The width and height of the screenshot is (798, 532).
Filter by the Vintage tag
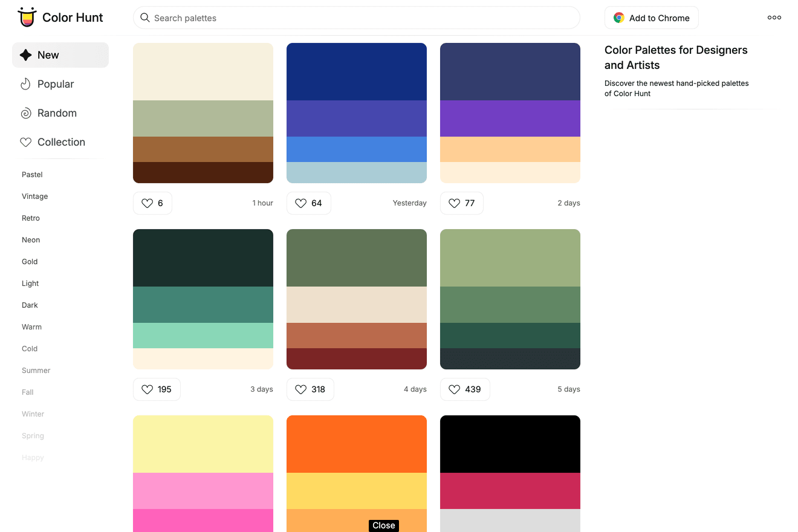pos(34,196)
